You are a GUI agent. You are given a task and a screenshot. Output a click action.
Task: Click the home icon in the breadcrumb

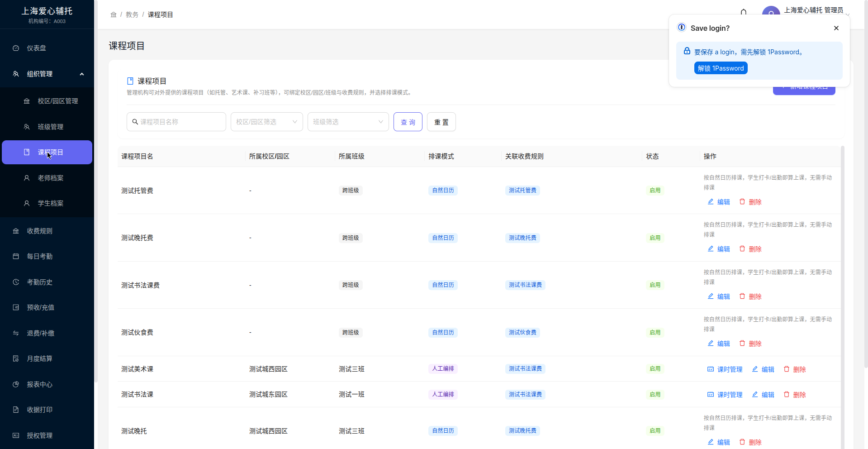coord(114,14)
